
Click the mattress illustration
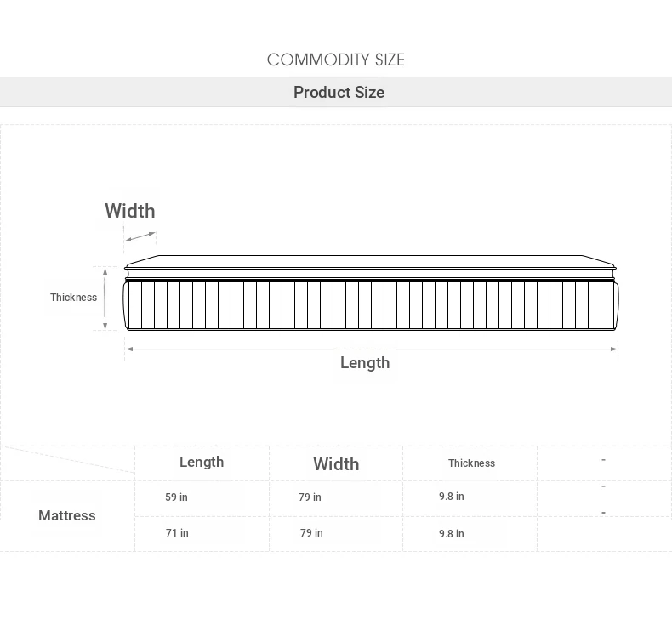tap(371, 293)
